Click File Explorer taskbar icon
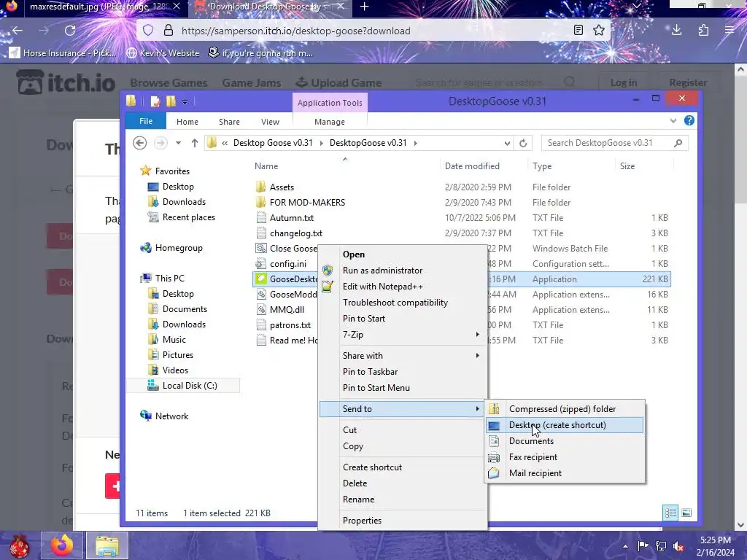 click(107, 545)
